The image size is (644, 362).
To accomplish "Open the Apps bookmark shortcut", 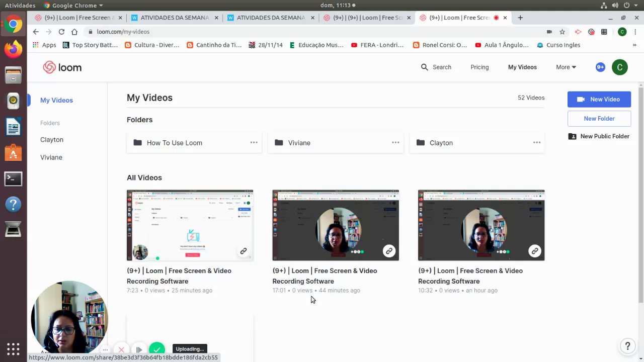I will point(44,45).
